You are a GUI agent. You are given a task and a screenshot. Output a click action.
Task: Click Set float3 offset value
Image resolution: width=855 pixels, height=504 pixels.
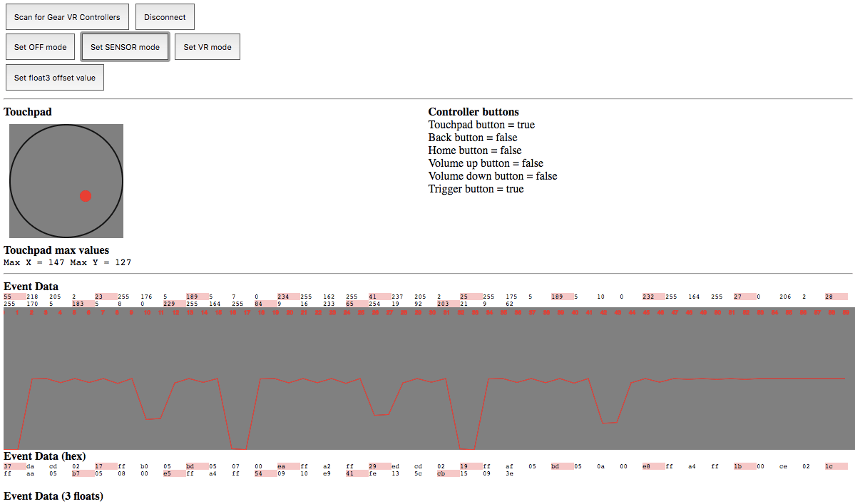click(x=54, y=78)
